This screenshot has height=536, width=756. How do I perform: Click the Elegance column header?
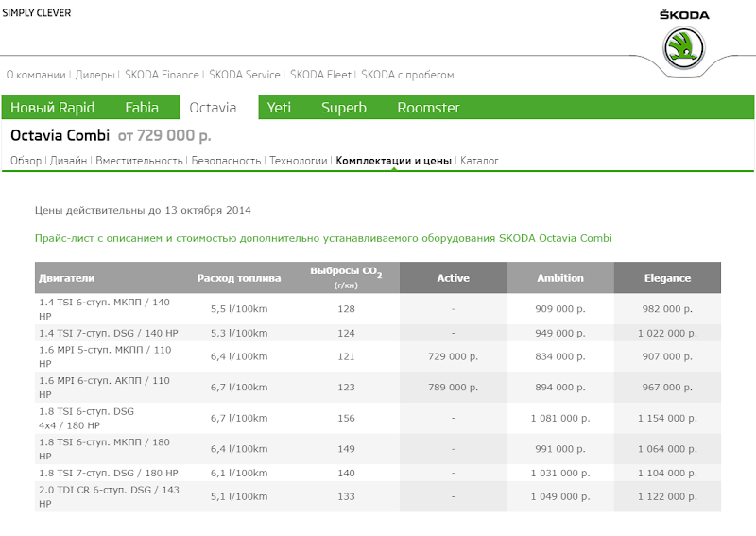click(668, 278)
